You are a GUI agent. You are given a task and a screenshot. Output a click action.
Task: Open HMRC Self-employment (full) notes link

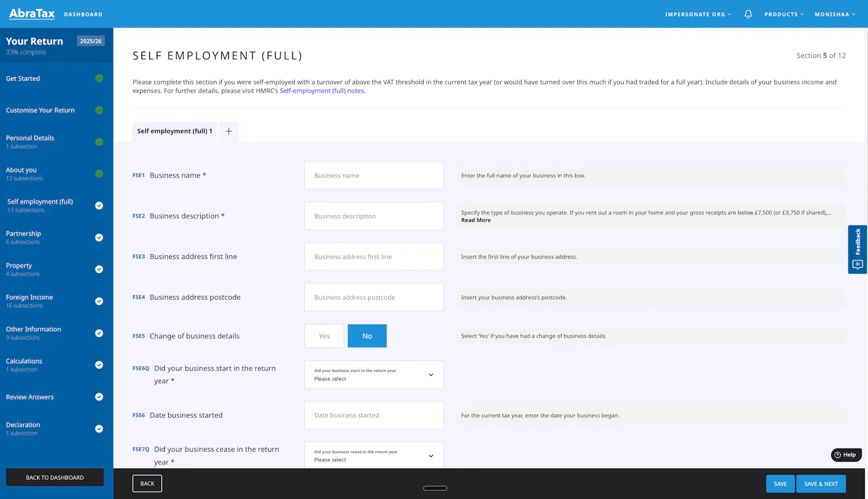click(322, 91)
